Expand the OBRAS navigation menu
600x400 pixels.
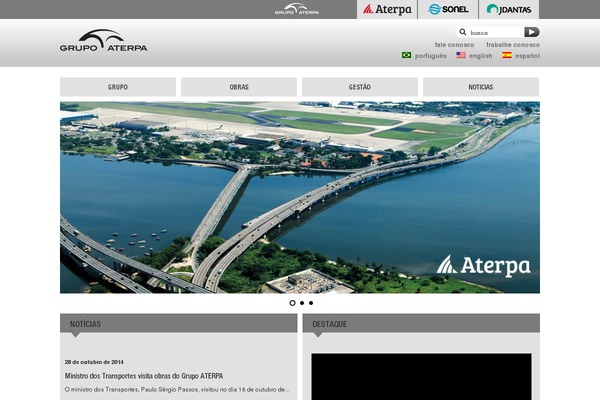239,87
